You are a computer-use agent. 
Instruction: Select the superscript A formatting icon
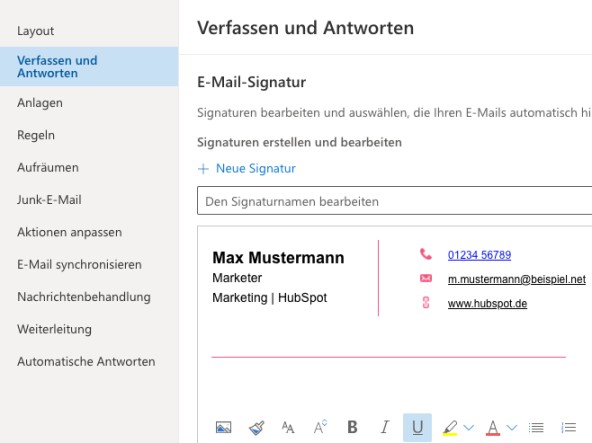tap(320, 427)
